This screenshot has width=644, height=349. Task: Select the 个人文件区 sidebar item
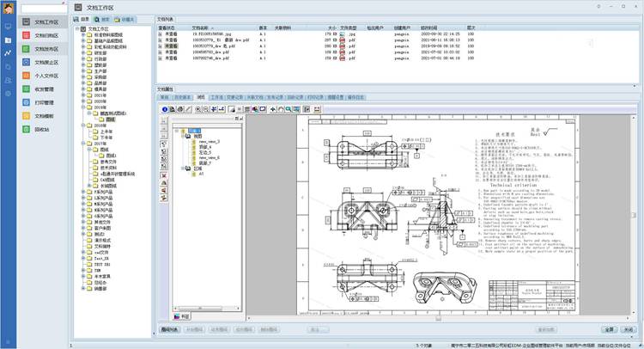pyautogui.click(x=45, y=76)
